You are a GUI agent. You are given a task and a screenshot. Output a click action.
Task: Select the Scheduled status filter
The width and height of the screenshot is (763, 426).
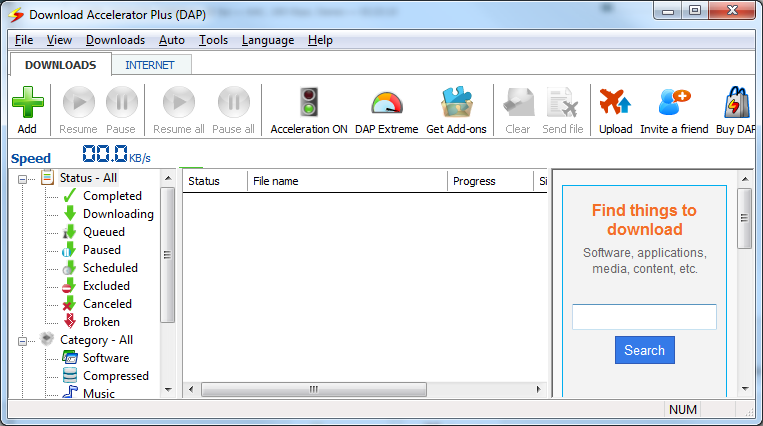click(110, 268)
